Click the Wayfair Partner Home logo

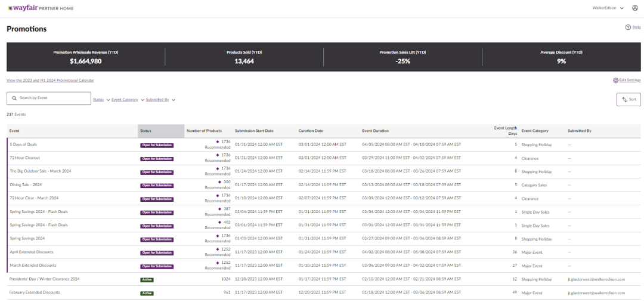tap(41, 8)
